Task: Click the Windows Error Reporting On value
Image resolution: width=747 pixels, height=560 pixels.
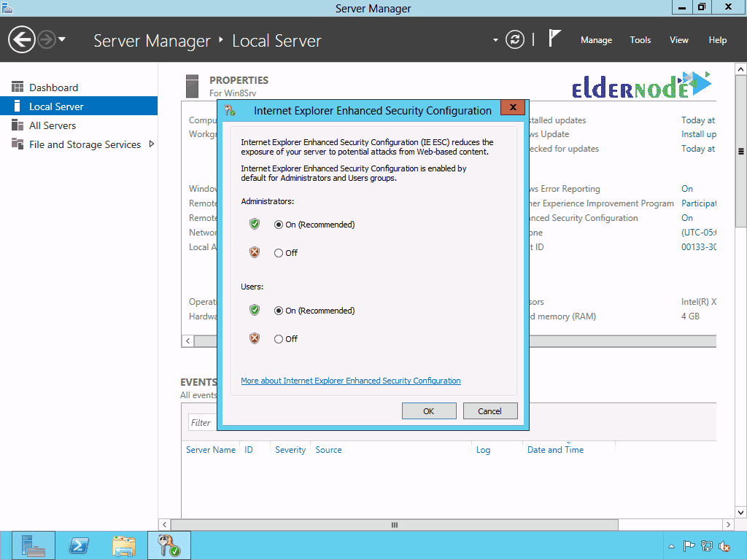Action: click(686, 189)
